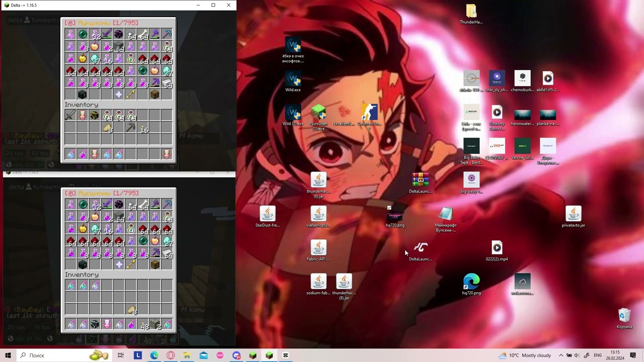This screenshot has width=644, height=362.
Task: Select the totem next to sword in upper inventory
Action: click(x=83, y=116)
